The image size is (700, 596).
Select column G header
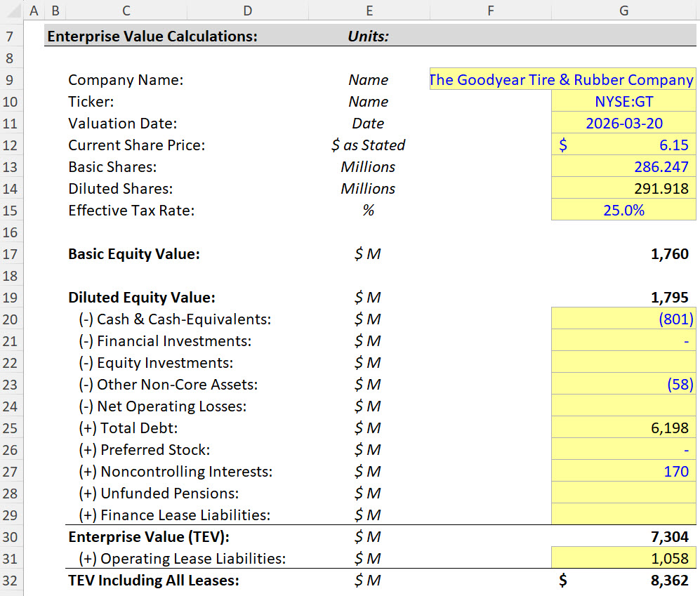tap(623, 10)
